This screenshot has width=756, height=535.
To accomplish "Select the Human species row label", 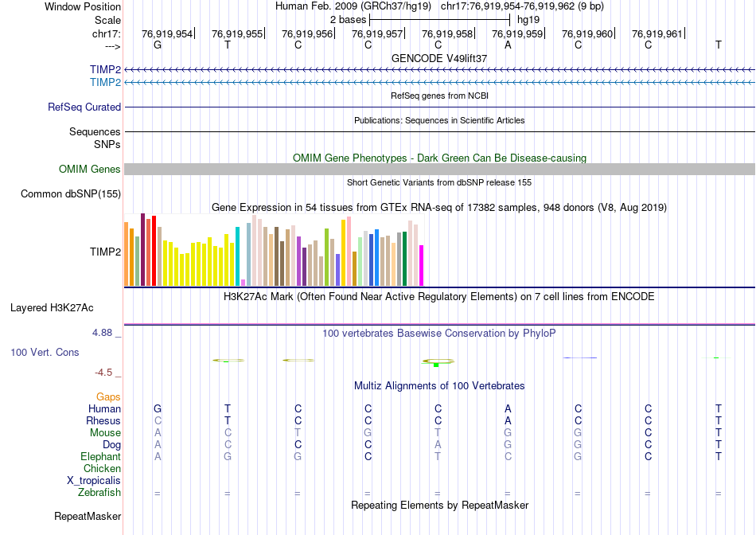I will (104, 408).
